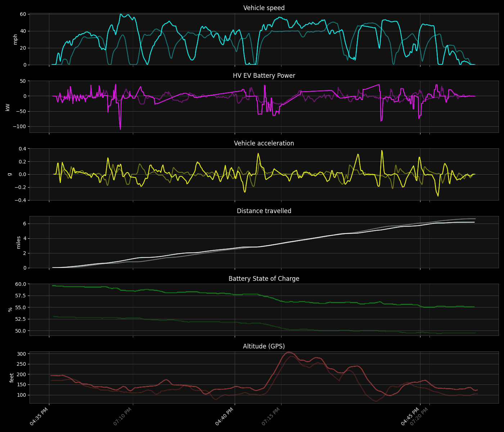Click the '60' tick on speed axis
Screen dimensions: 504x432
(x=24, y=14)
